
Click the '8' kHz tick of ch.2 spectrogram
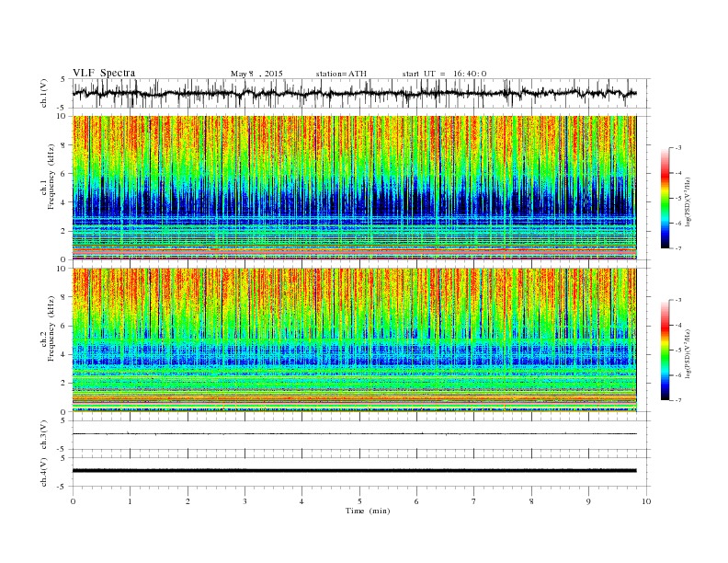[64, 297]
